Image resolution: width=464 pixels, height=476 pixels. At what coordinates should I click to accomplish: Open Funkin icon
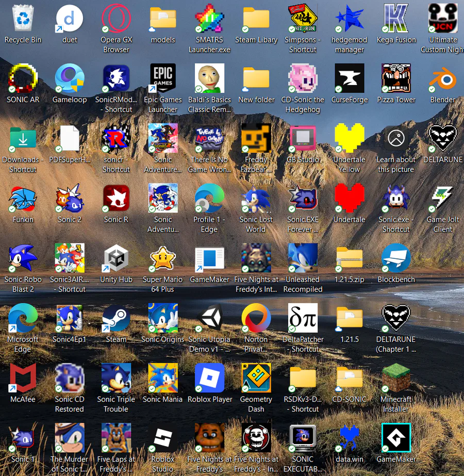23,198
